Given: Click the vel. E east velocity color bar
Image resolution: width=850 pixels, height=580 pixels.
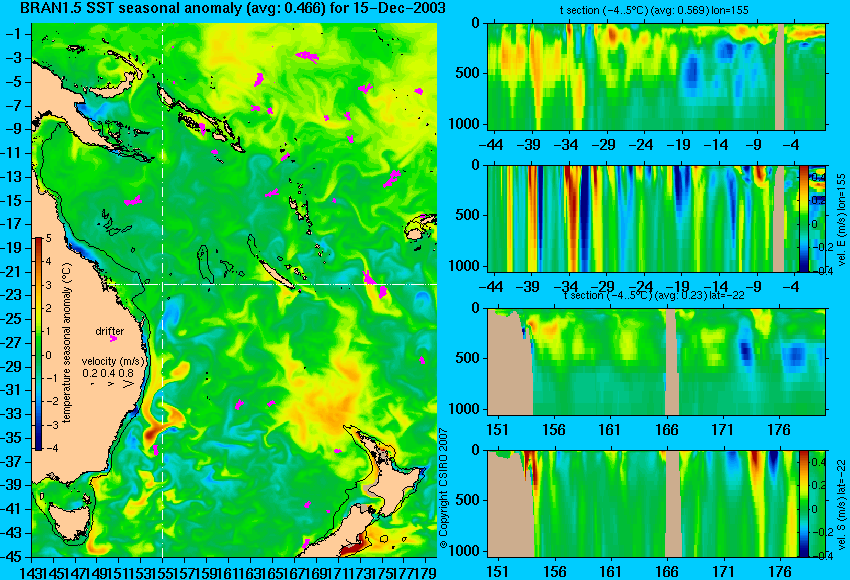Looking at the screenshot, I should click(803, 218).
